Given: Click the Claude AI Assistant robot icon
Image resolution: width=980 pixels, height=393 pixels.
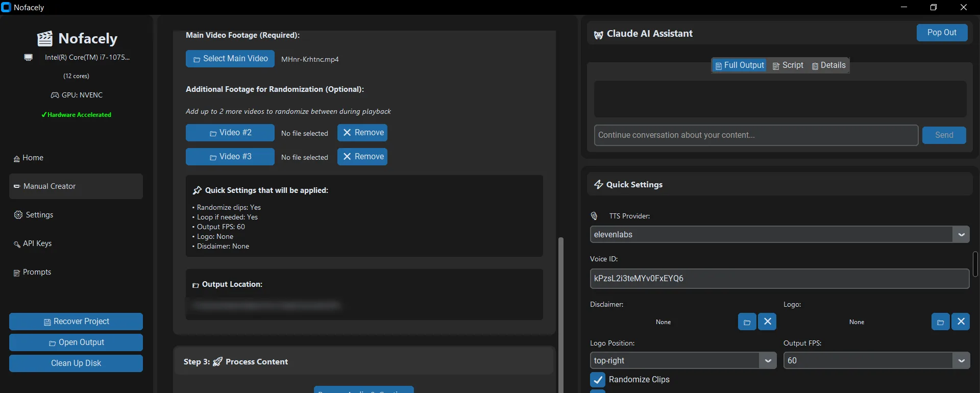Looking at the screenshot, I should click(598, 35).
